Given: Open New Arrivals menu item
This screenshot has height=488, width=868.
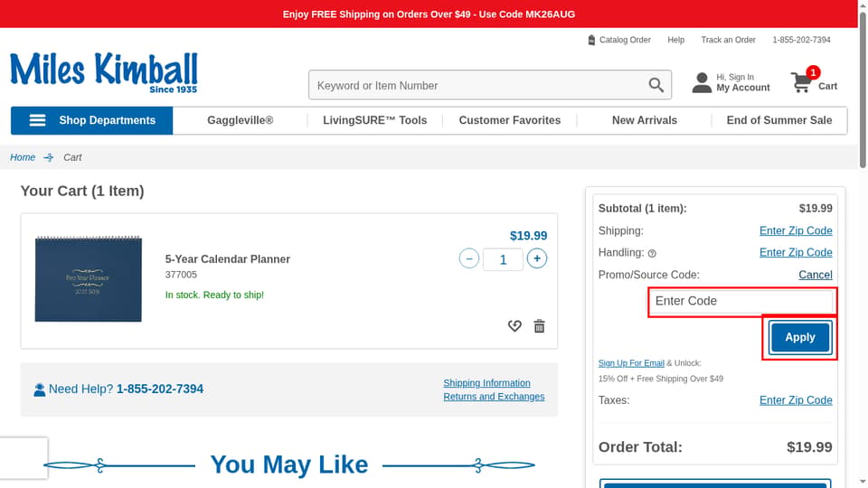Looking at the screenshot, I should (645, 120).
